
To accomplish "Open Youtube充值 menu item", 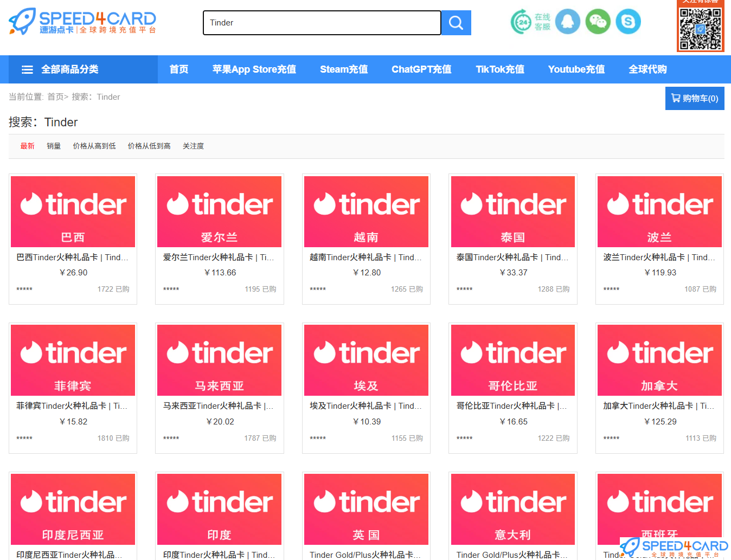I will (x=576, y=69).
